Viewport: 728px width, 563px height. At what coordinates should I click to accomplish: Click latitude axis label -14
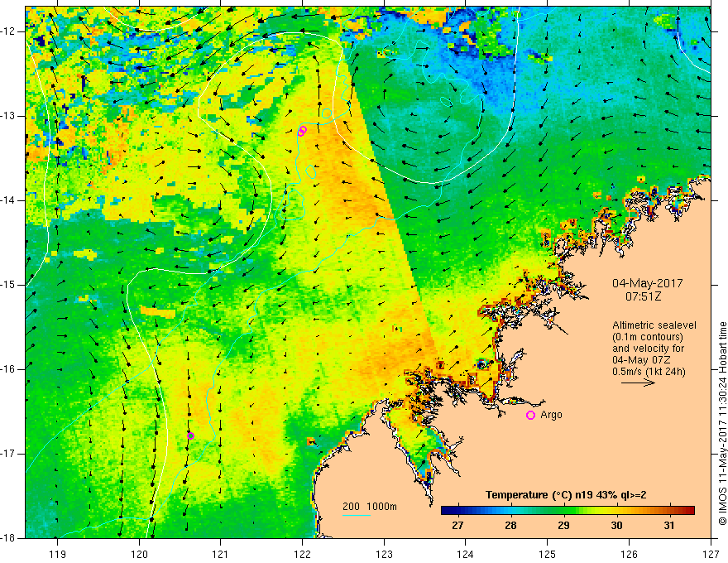tap(8, 200)
